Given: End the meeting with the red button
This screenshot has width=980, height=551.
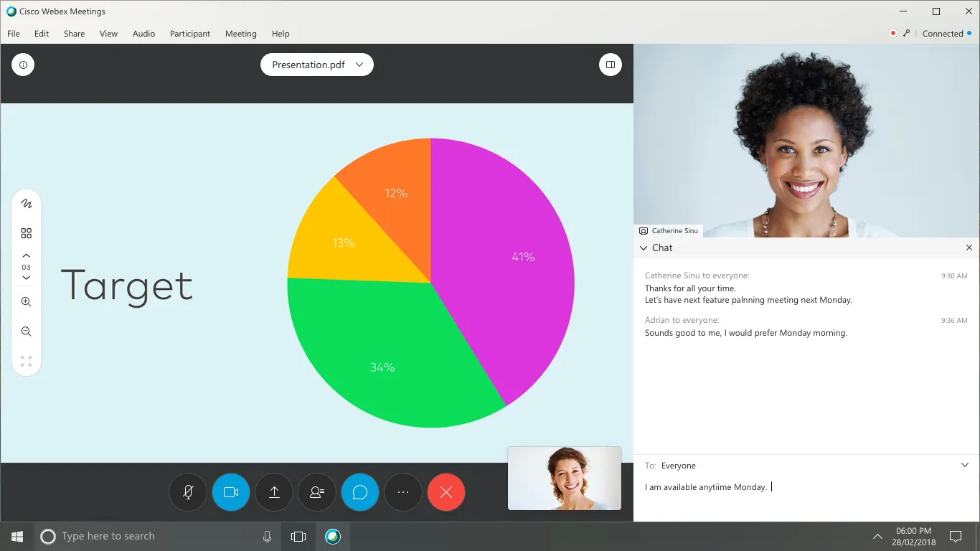Looking at the screenshot, I should [446, 492].
